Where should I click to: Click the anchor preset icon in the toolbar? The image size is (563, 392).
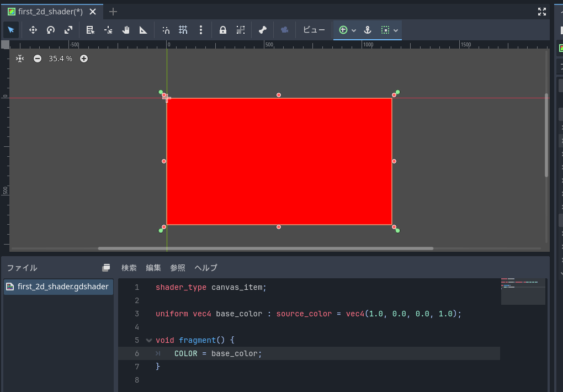click(x=240, y=30)
